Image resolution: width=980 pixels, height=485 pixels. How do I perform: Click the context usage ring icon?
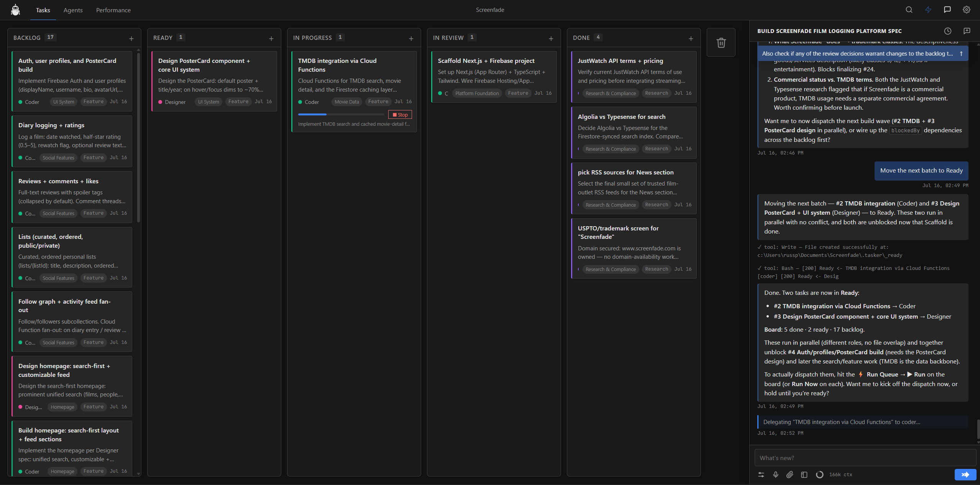click(x=819, y=475)
